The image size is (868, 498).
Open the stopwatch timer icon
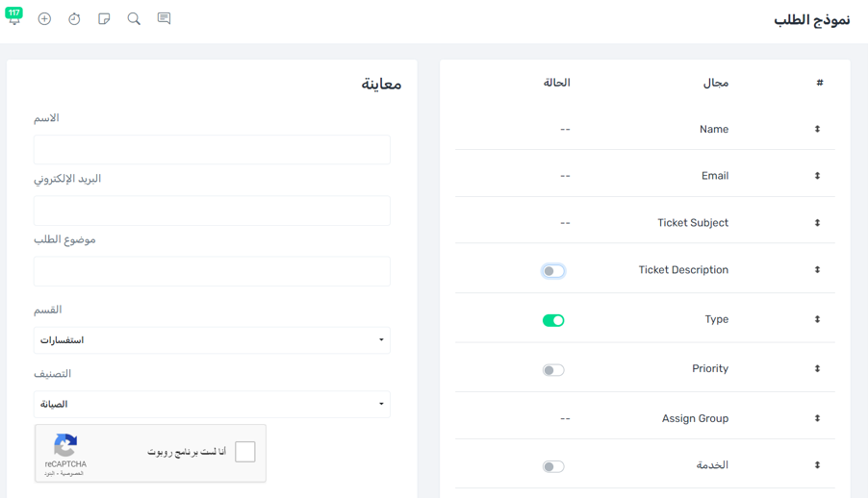[74, 19]
